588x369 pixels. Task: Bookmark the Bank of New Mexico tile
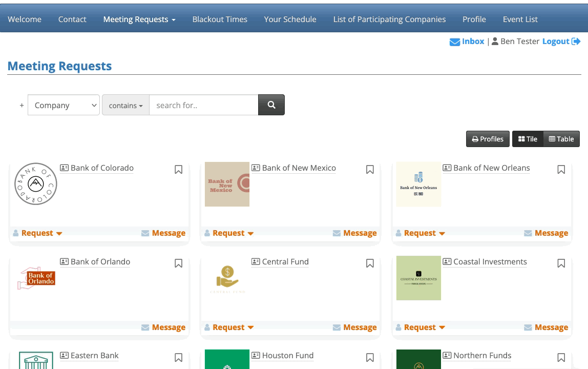click(370, 169)
